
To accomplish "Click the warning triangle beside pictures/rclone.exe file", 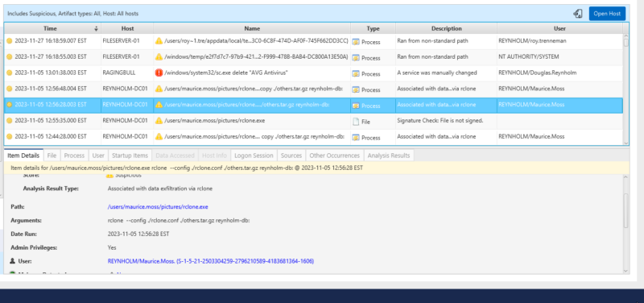I will pos(159,121).
